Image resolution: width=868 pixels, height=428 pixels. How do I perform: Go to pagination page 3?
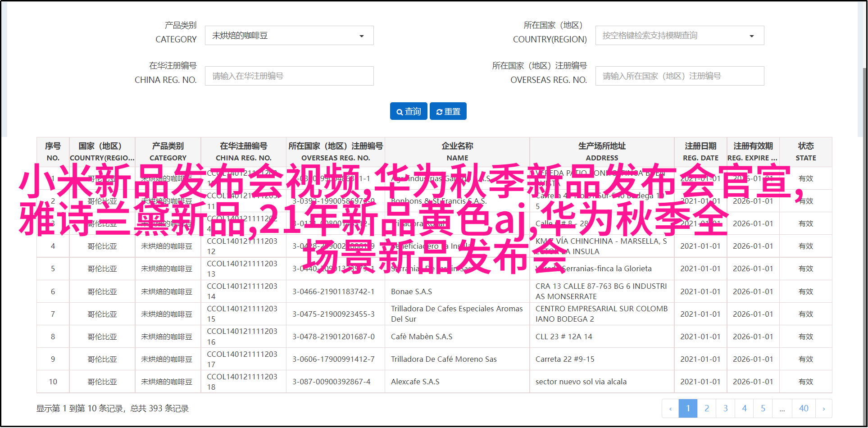tap(726, 409)
